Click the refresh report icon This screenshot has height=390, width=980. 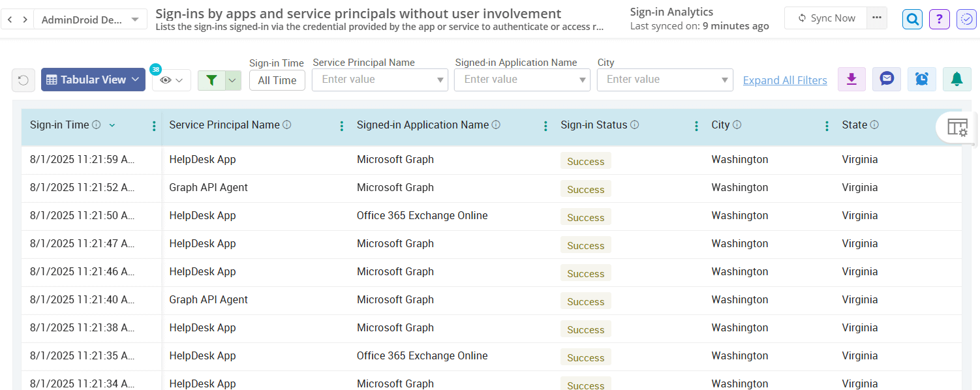point(23,79)
